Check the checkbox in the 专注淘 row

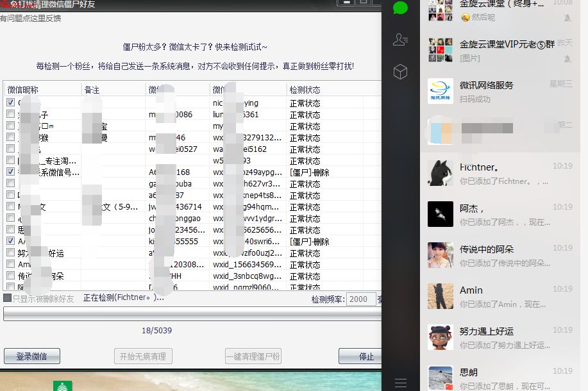click(x=10, y=160)
